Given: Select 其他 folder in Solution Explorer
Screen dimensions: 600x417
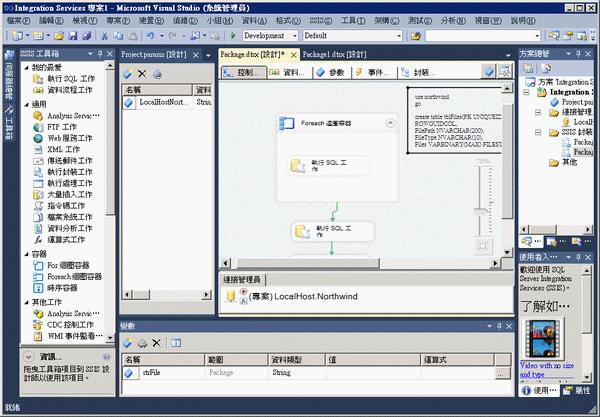Looking at the screenshot, I should pos(563,163).
